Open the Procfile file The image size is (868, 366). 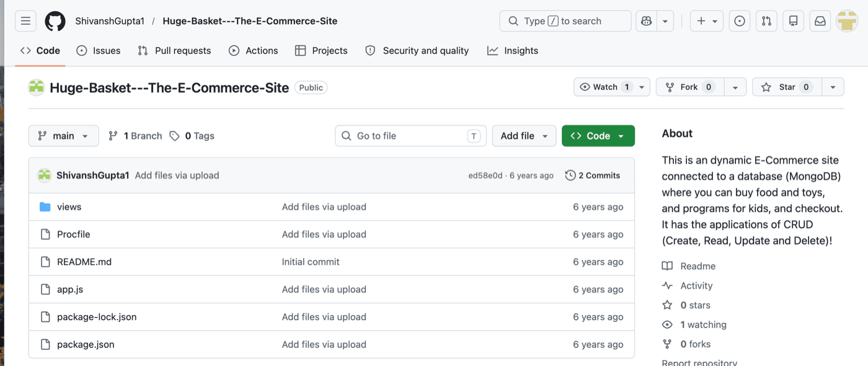(x=74, y=234)
